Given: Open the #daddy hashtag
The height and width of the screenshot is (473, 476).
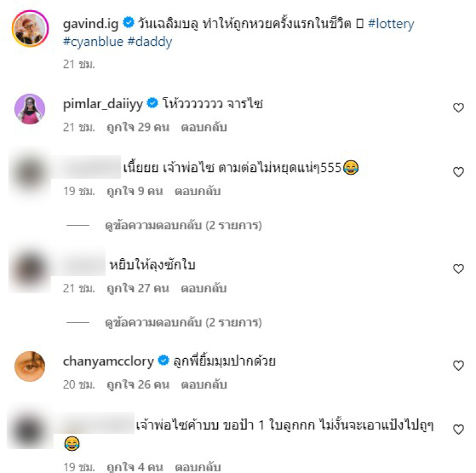Looking at the screenshot, I should 150,42.
